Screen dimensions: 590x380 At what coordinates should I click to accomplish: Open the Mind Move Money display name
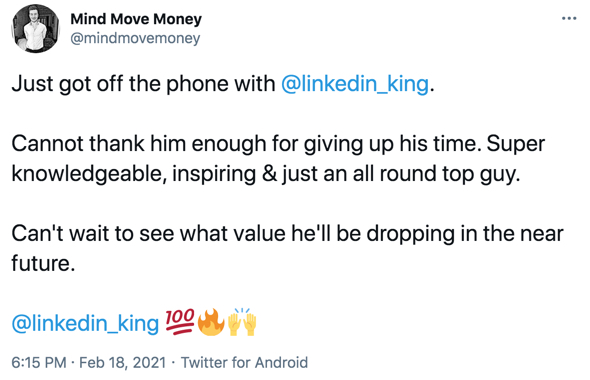(x=136, y=19)
